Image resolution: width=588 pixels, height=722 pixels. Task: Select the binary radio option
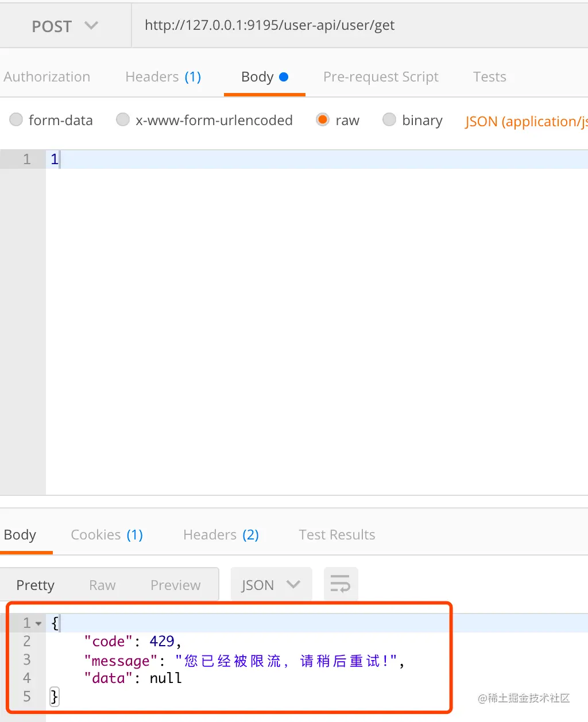click(x=389, y=119)
